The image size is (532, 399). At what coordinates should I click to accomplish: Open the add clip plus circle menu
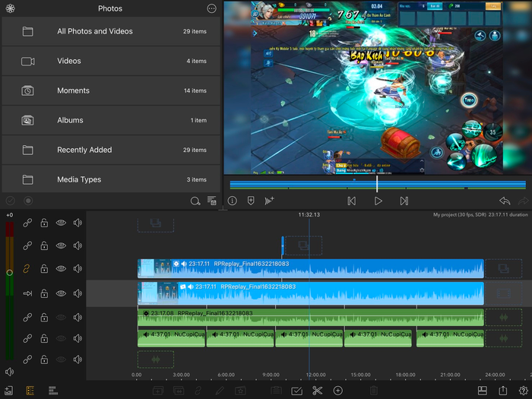pos(338,391)
